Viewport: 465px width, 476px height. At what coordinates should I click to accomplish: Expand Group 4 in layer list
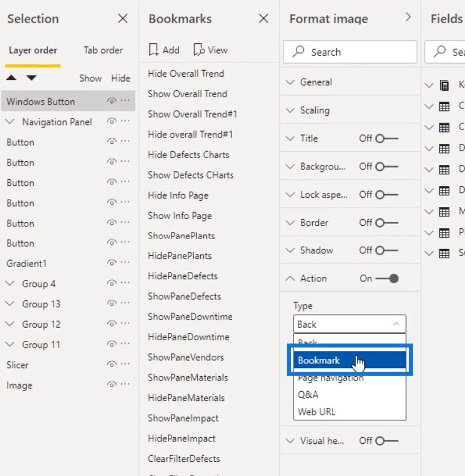tap(10, 283)
